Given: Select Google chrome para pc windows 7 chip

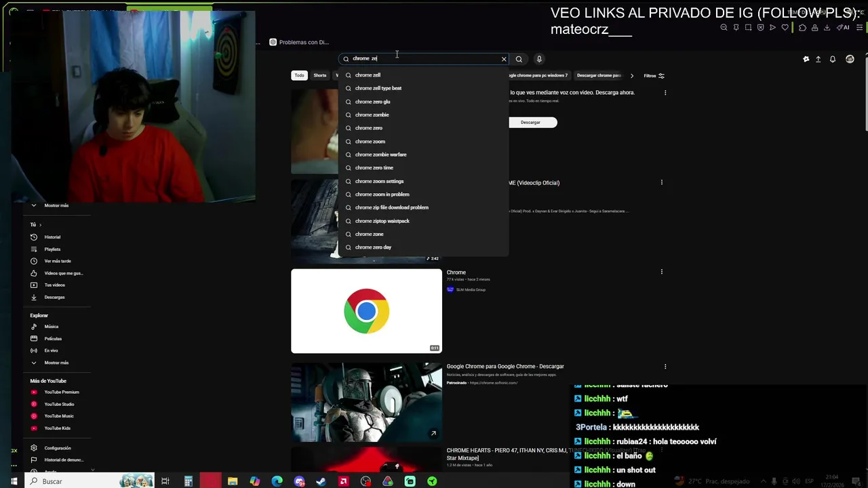Looking at the screenshot, I should 539,76.
